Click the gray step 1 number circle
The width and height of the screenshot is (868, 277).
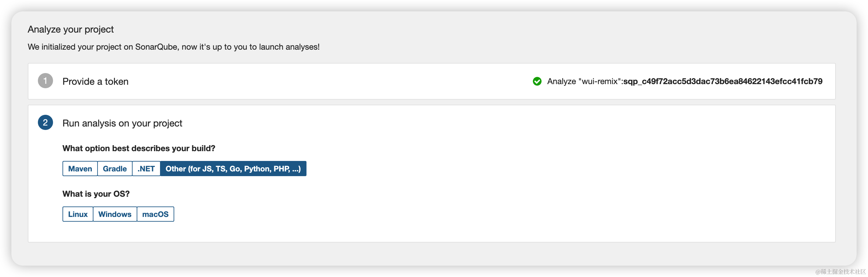pyautogui.click(x=45, y=81)
